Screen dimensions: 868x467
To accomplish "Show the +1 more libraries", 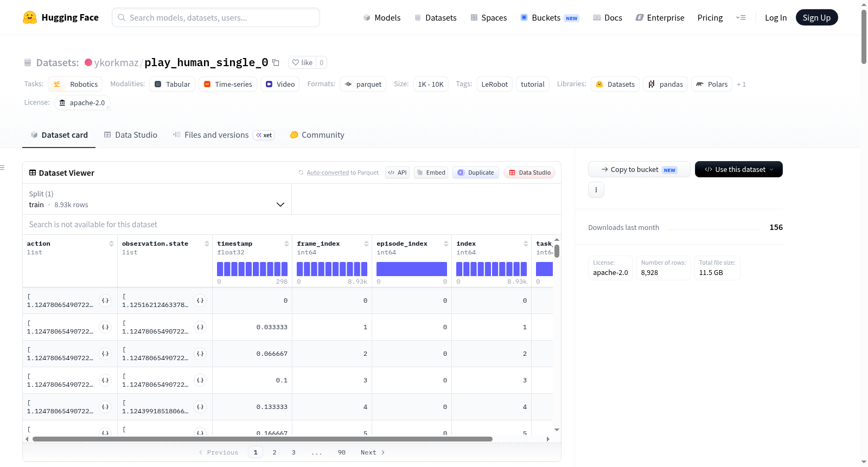I will tap(741, 84).
